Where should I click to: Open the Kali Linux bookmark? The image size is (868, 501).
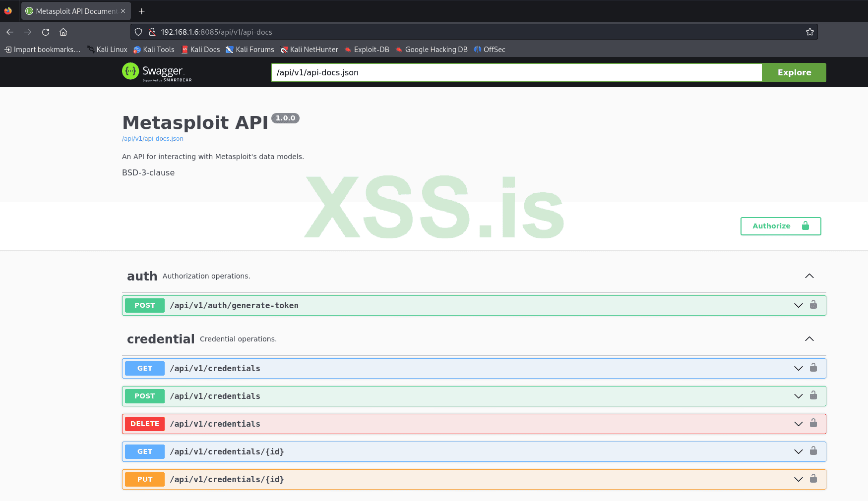click(x=107, y=50)
